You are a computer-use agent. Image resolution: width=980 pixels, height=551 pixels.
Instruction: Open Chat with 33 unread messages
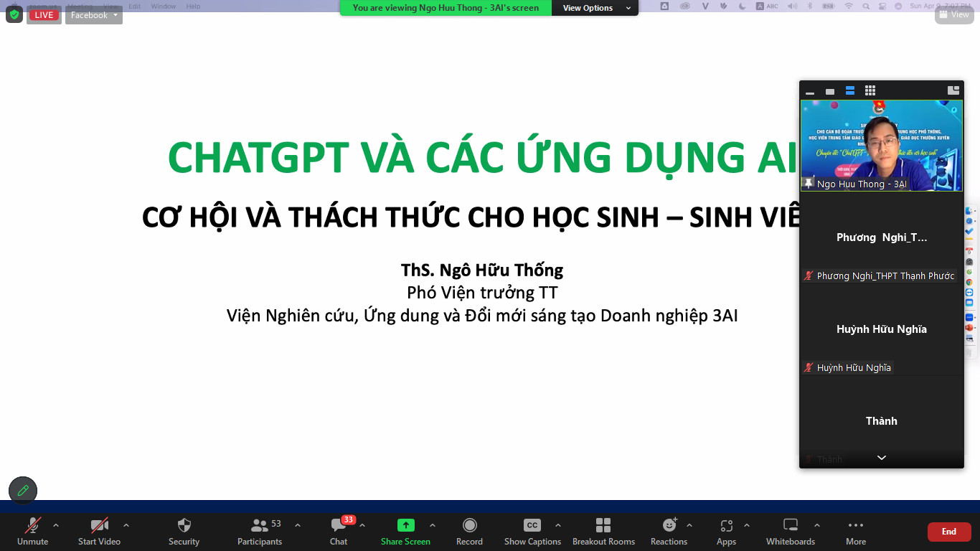(x=339, y=530)
